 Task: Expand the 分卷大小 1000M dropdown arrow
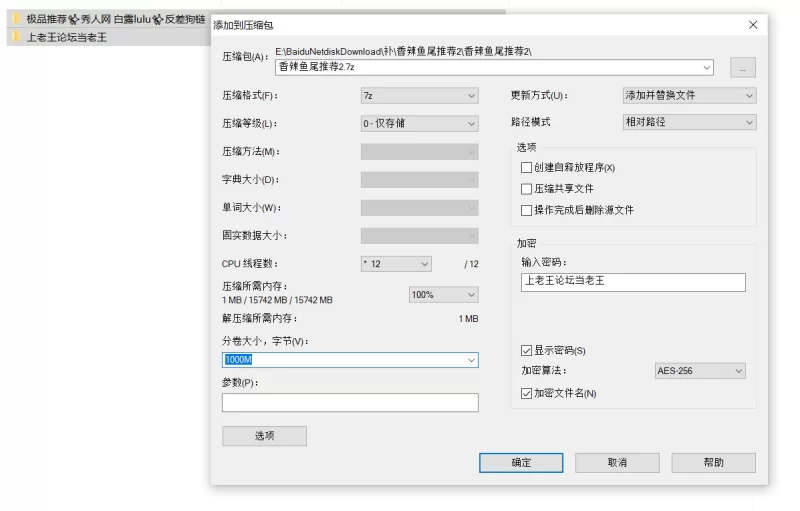pyautogui.click(x=471, y=360)
